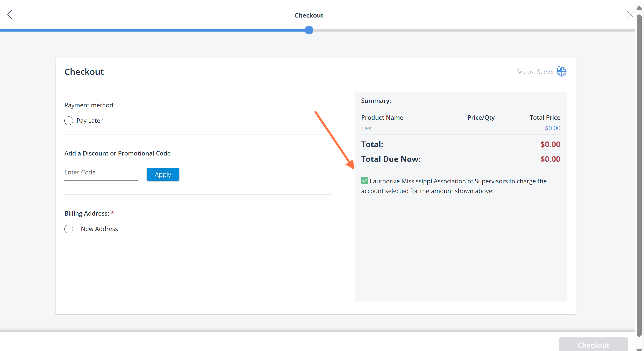Click the Total Price column header

[545, 118]
